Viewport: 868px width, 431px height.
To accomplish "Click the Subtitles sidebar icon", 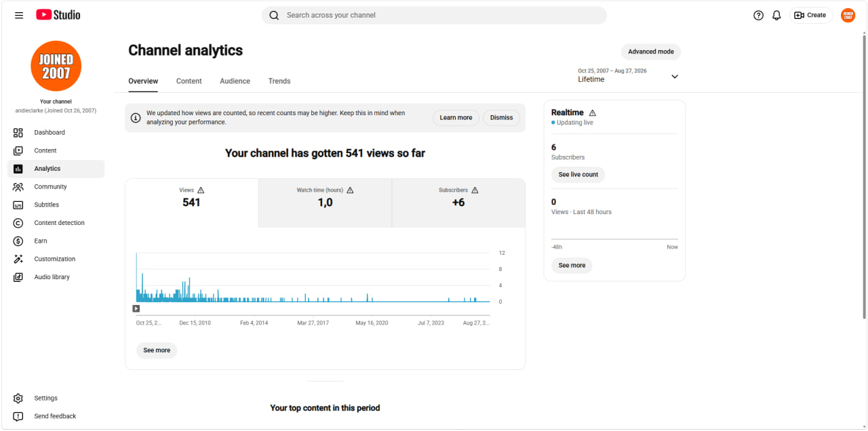I will coord(18,205).
